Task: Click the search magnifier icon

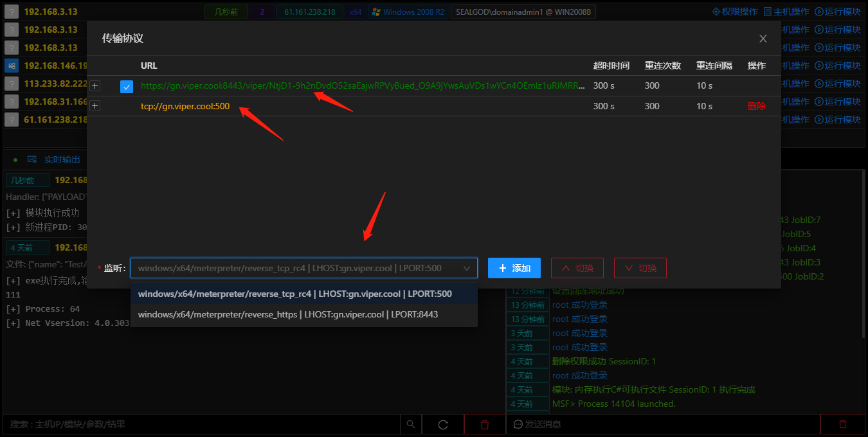Action: 411,424
